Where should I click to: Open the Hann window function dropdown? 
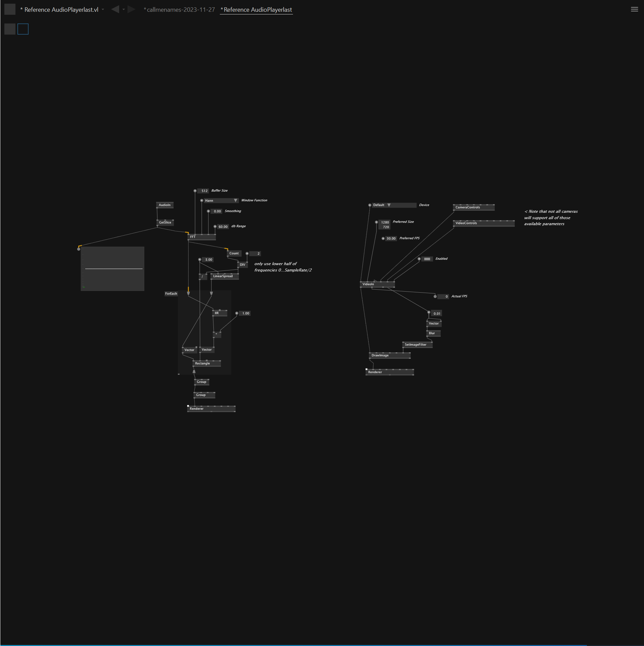[x=221, y=200]
